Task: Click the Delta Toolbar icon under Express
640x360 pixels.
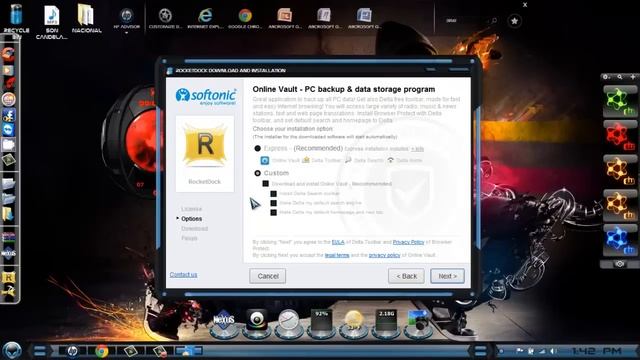Action: pyautogui.click(x=306, y=160)
